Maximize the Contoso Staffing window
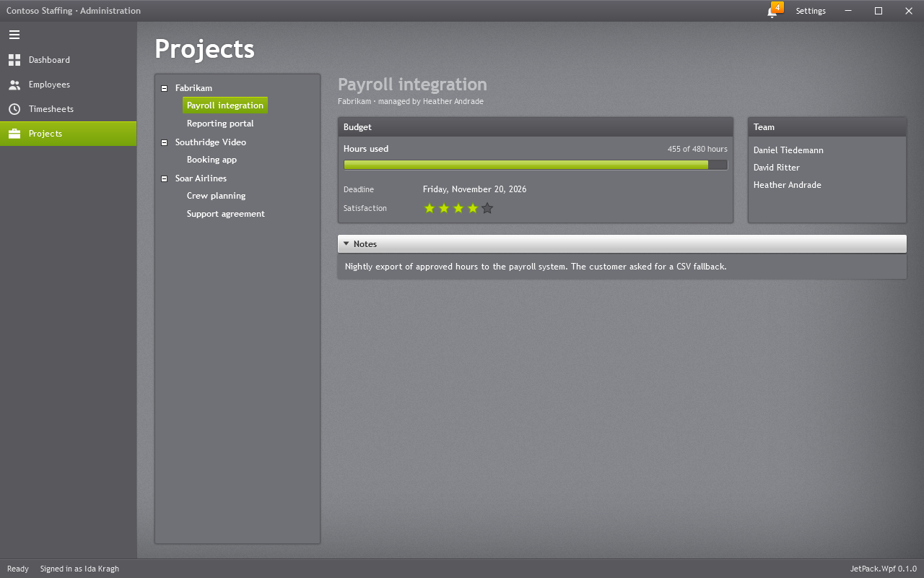 [x=879, y=11]
